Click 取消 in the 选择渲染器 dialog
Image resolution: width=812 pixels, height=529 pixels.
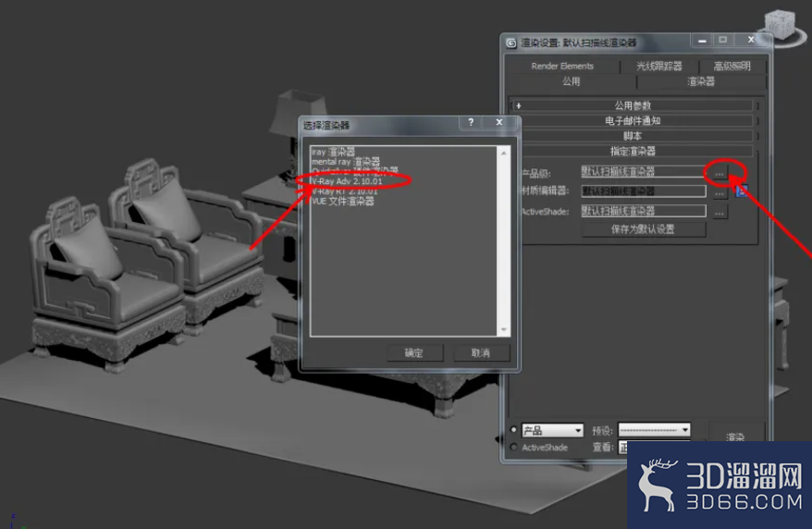tap(481, 353)
